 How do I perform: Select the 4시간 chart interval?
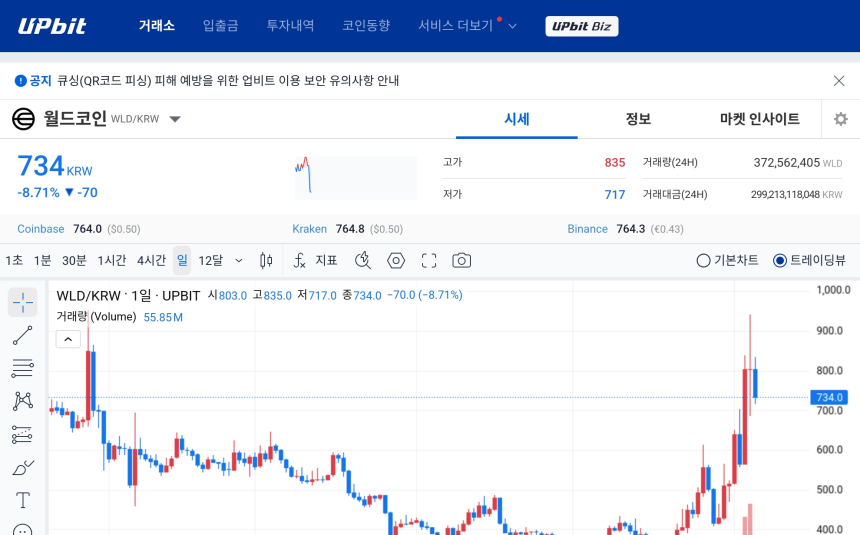click(151, 261)
